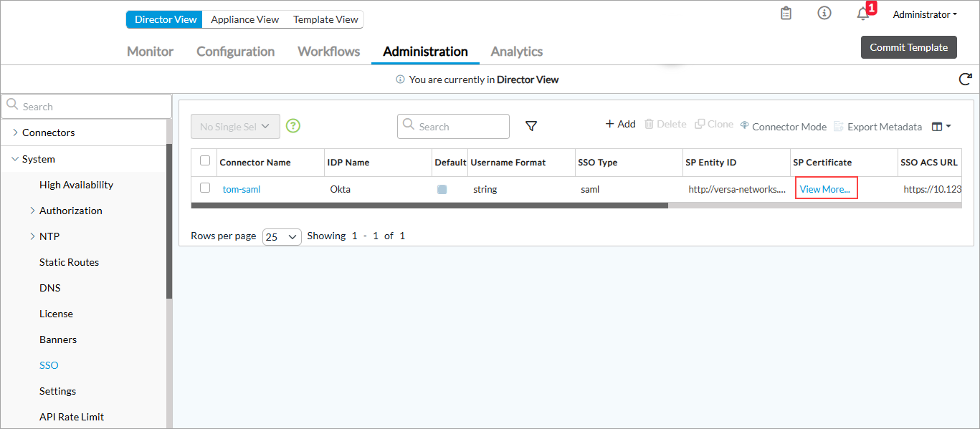This screenshot has width=980, height=429.
Task: Click the green help question icon
Action: click(293, 126)
